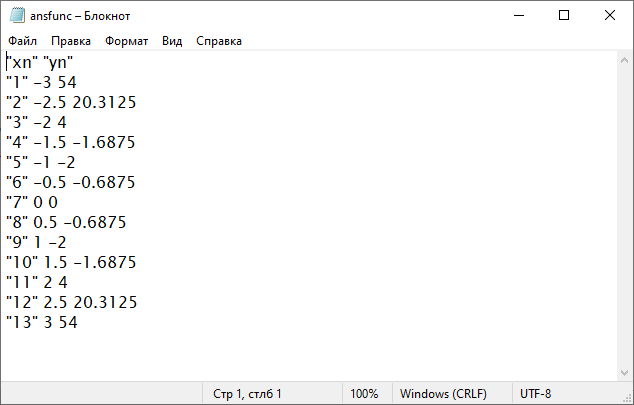
Task: Click the 100% zoom level in status bar
Action: click(x=364, y=394)
